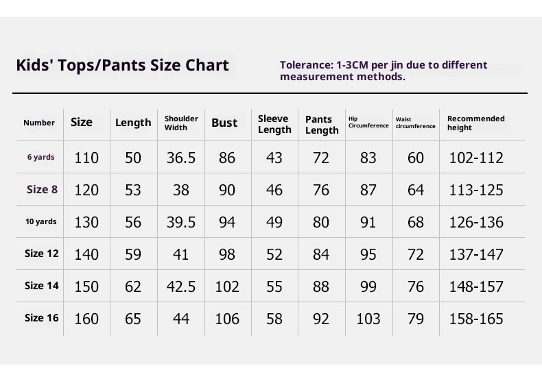Click the 6 yards row label
Viewport: 542px width, 392px height.
[x=41, y=158]
